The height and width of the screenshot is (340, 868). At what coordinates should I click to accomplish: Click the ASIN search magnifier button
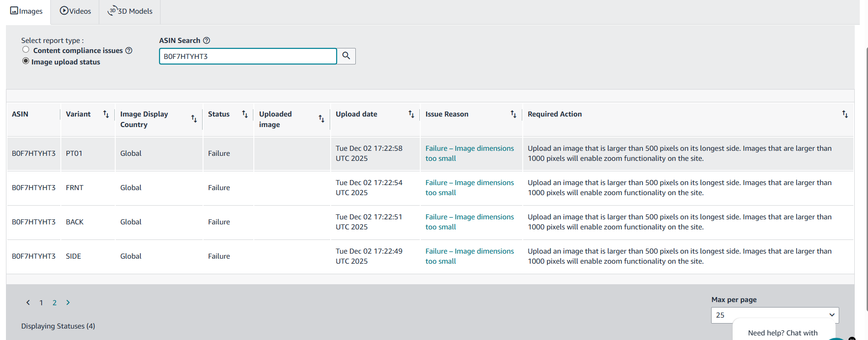pyautogui.click(x=346, y=56)
